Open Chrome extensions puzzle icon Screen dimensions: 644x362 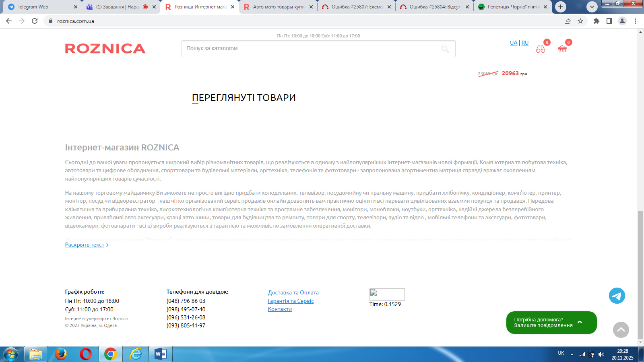(x=596, y=21)
